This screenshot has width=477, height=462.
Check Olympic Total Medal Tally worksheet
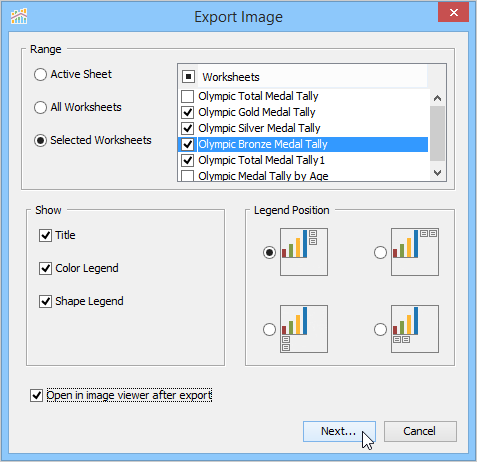pos(187,96)
